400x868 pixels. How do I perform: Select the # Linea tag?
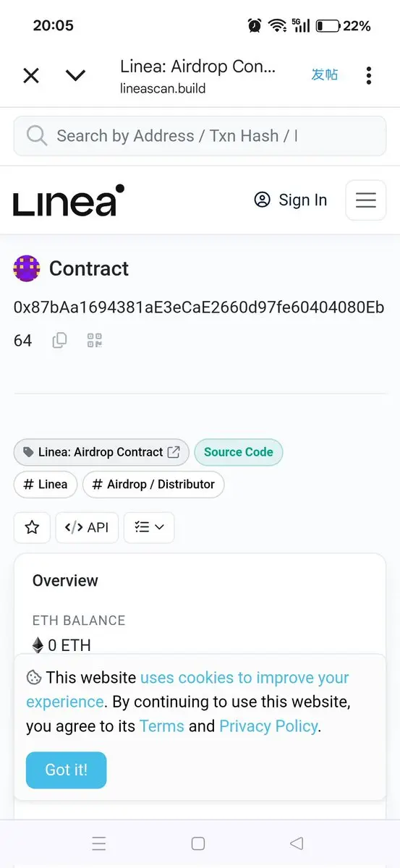[46, 485]
